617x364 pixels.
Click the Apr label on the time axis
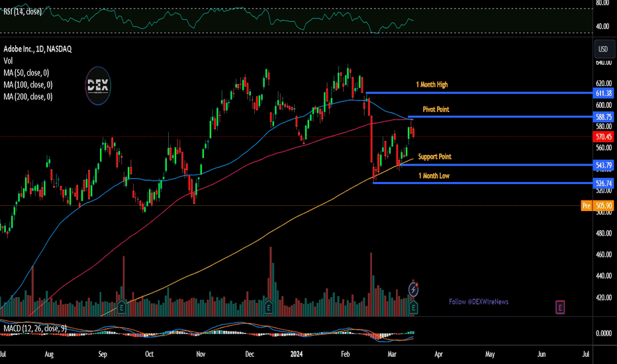[438, 354]
